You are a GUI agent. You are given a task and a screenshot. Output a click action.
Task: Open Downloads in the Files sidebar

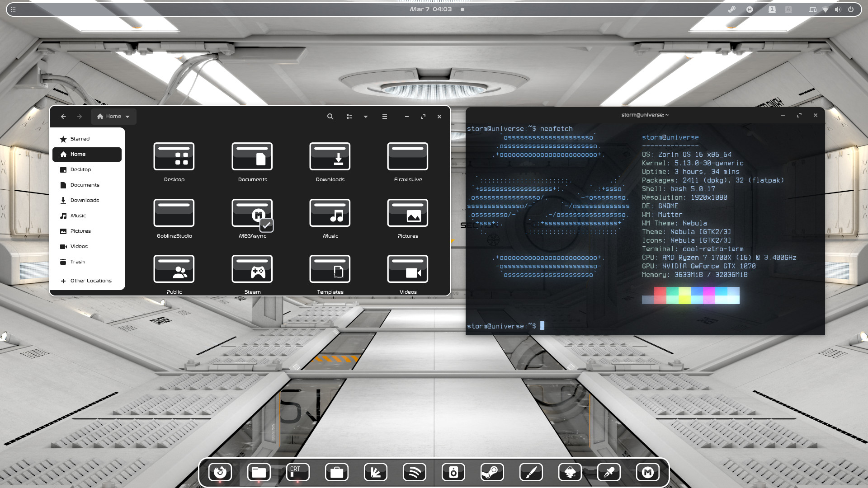pyautogui.click(x=87, y=200)
